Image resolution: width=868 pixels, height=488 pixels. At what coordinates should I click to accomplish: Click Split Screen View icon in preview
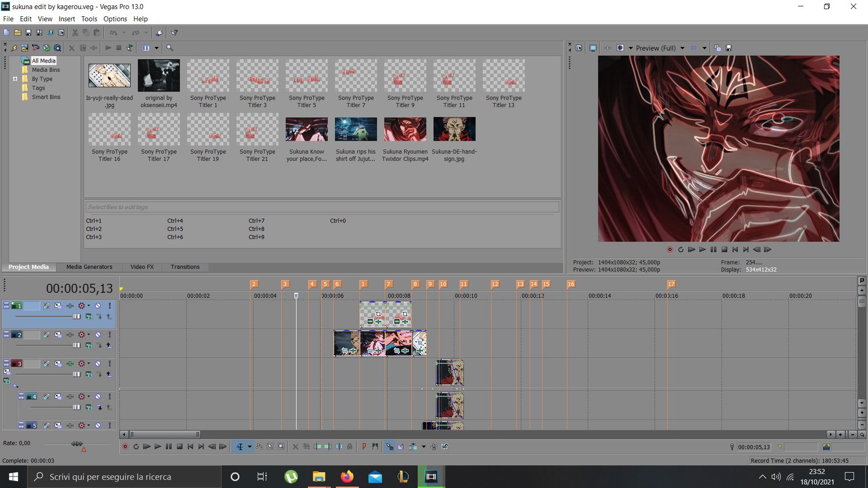pos(620,48)
